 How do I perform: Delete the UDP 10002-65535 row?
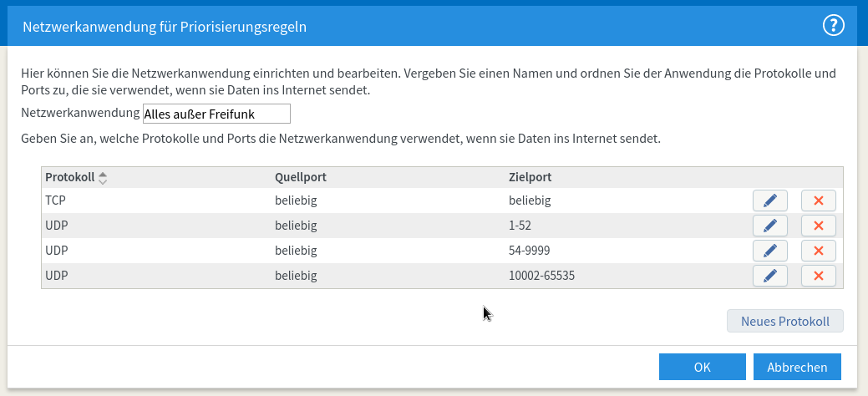(818, 275)
